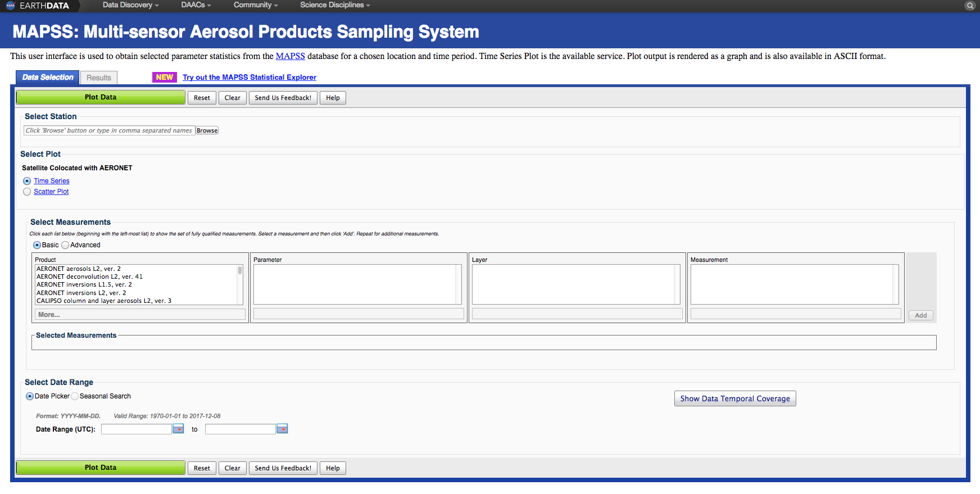
Task: Open Help from the bottom toolbar
Action: click(x=333, y=468)
